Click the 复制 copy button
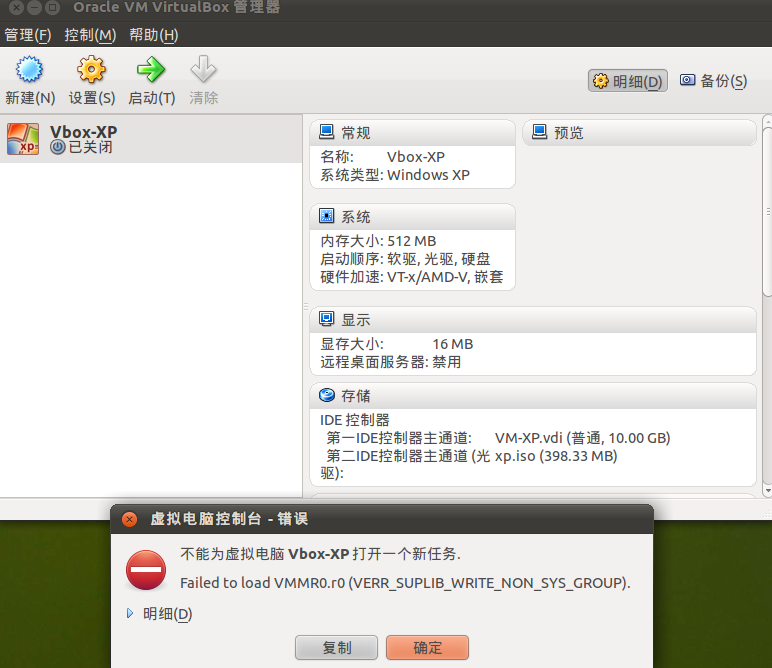Image resolution: width=772 pixels, height=668 pixels. click(336, 647)
